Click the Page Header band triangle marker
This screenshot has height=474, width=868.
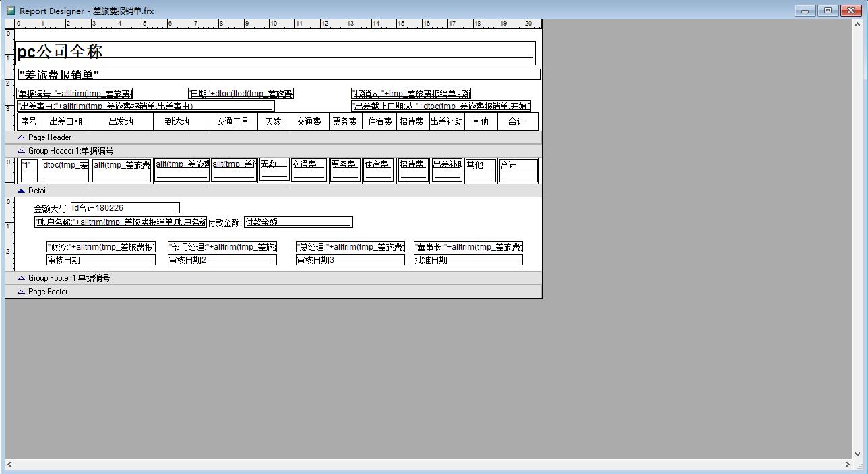[21, 137]
